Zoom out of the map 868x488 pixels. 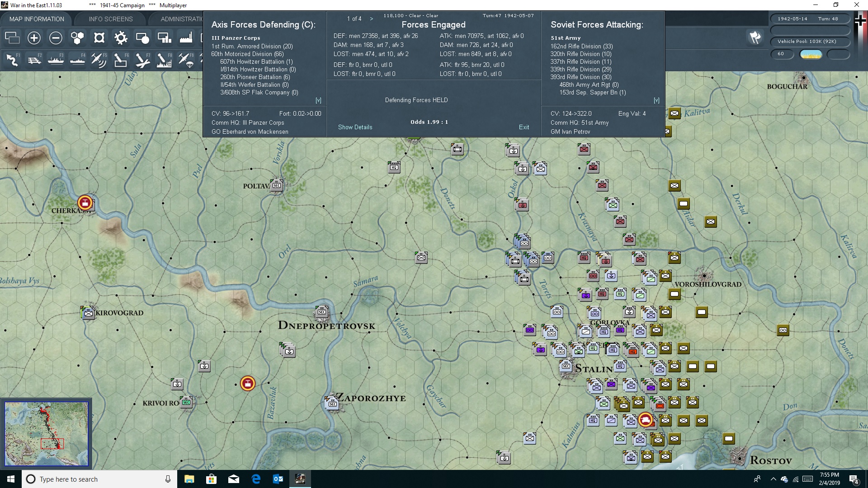point(56,38)
